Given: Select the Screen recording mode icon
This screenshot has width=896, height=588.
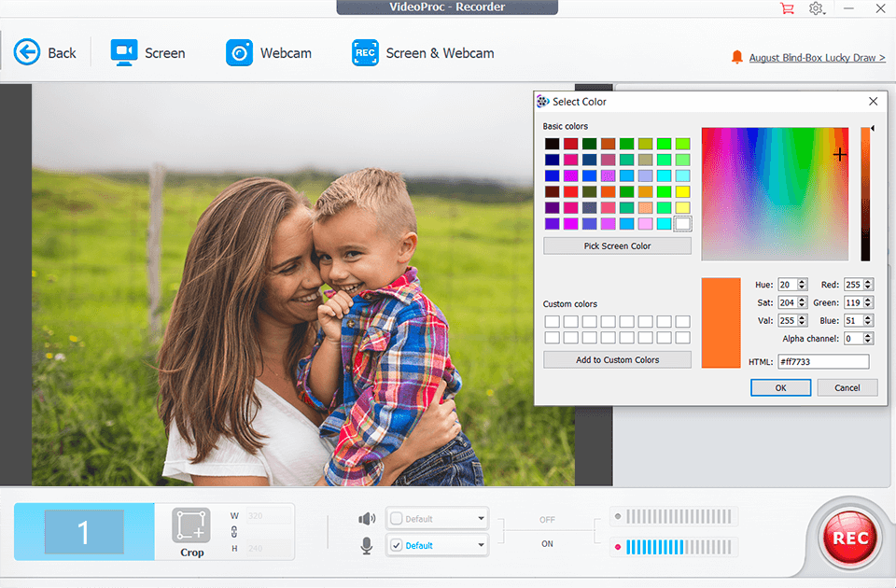Looking at the screenshot, I should click(124, 52).
